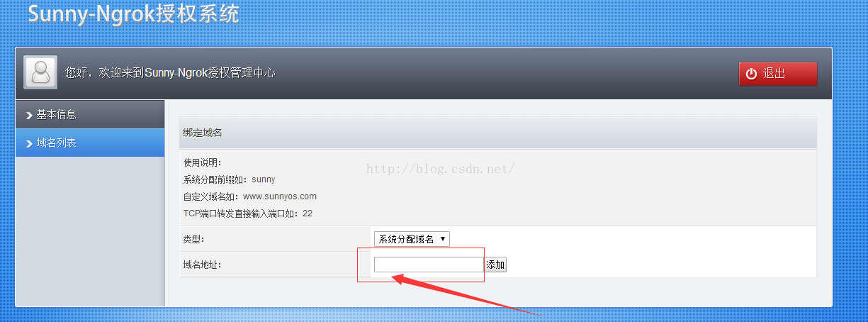
Task: Click the 添加 button
Action: click(495, 265)
